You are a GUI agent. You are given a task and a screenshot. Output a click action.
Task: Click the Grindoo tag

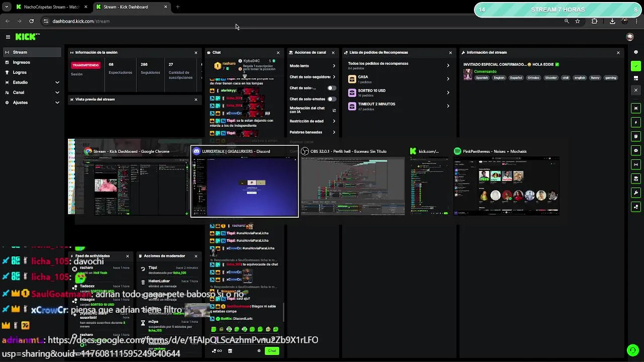[533, 78]
